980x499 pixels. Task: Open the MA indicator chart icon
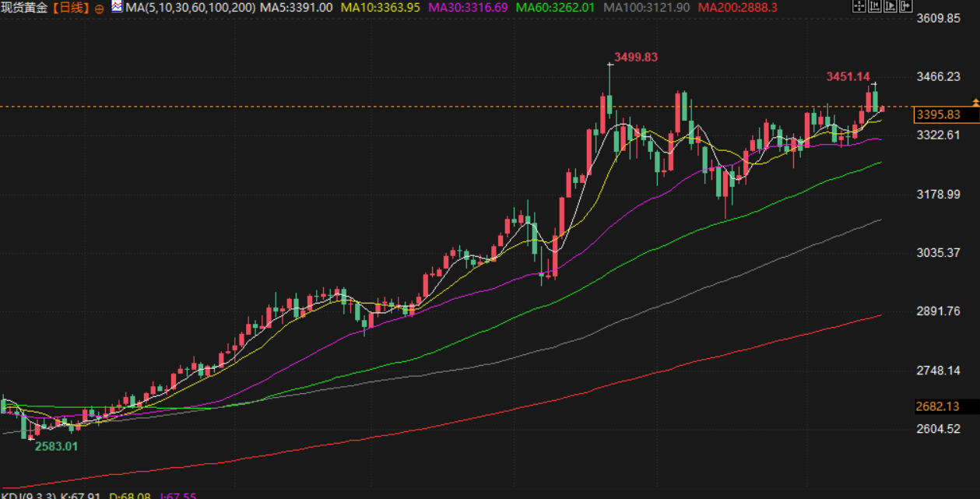click(117, 7)
